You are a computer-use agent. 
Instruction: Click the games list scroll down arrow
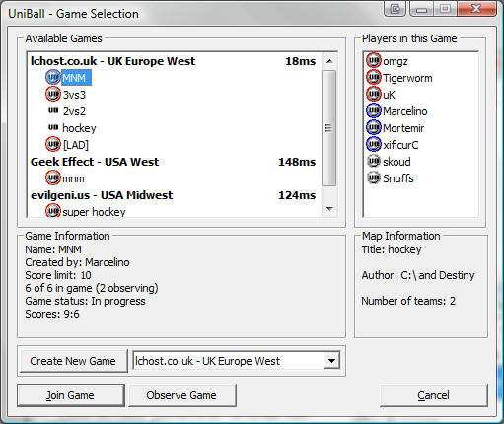tap(329, 209)
